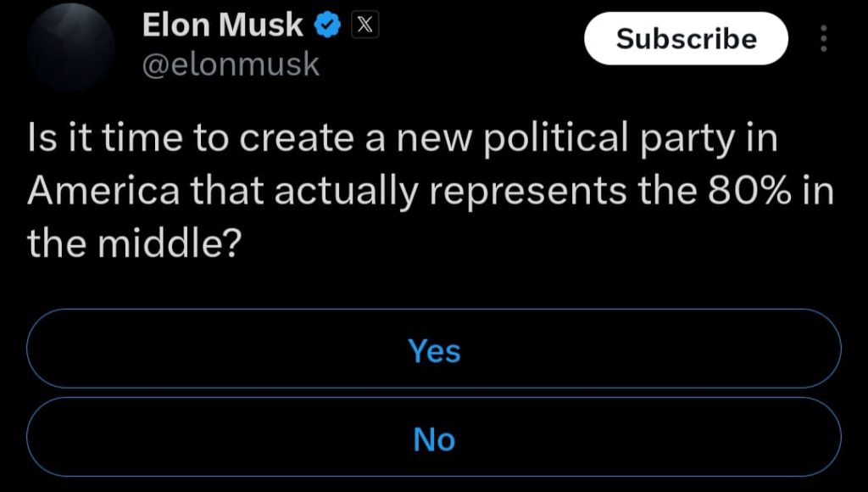This screenshot has height=492, width=868.
Task: Subscribe to Elon Musk
Action: [686, 38]
